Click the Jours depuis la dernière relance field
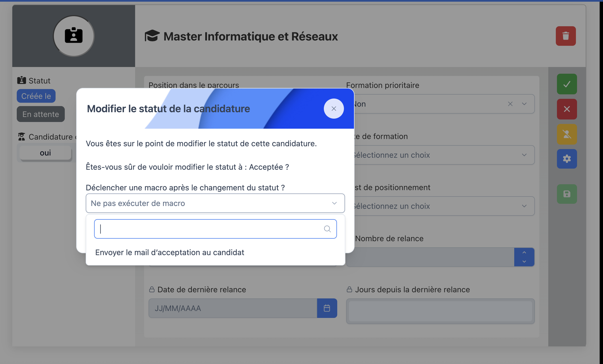603x364 pixels. tap(440, 311)
